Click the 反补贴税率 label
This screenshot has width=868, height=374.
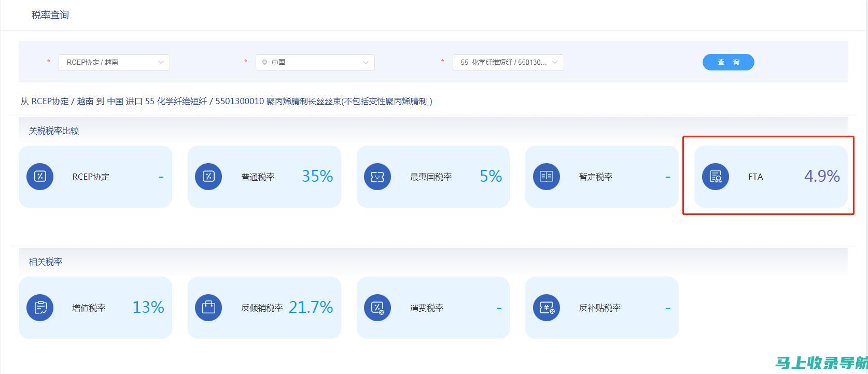pyautogui.click(x=600, y=308)
